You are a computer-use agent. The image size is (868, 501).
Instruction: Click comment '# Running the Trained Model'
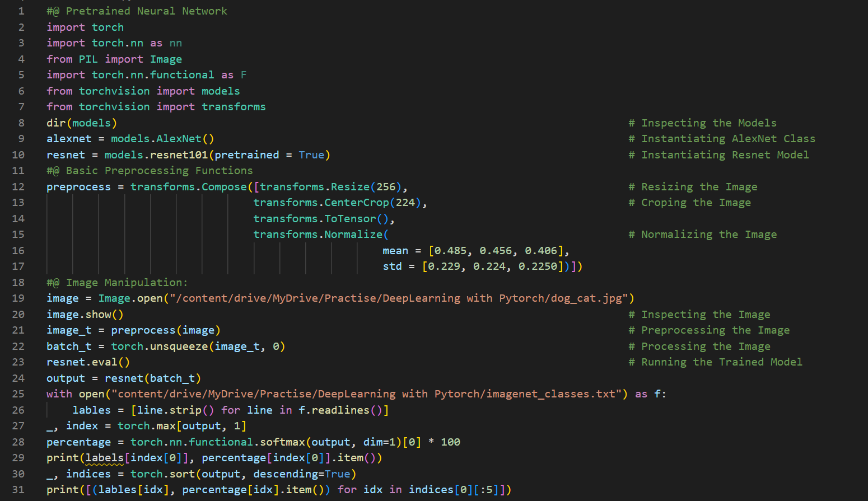pos(715,362)
